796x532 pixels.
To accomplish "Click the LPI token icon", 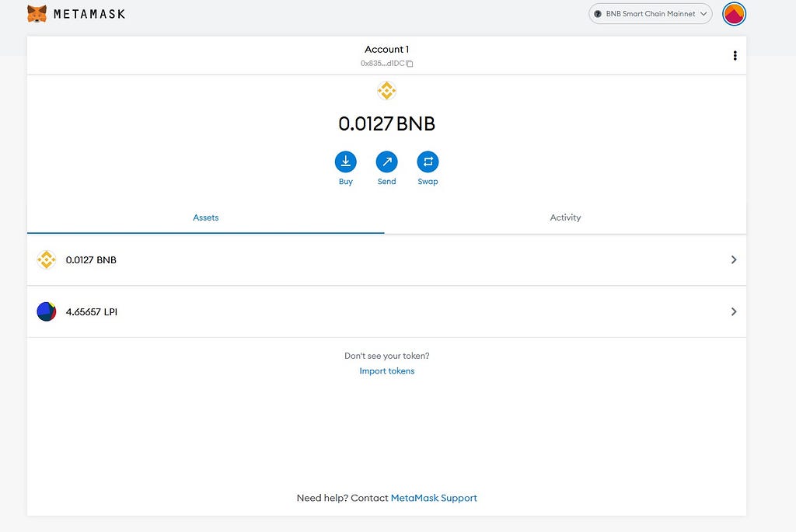I will click(x=46, y=311).
